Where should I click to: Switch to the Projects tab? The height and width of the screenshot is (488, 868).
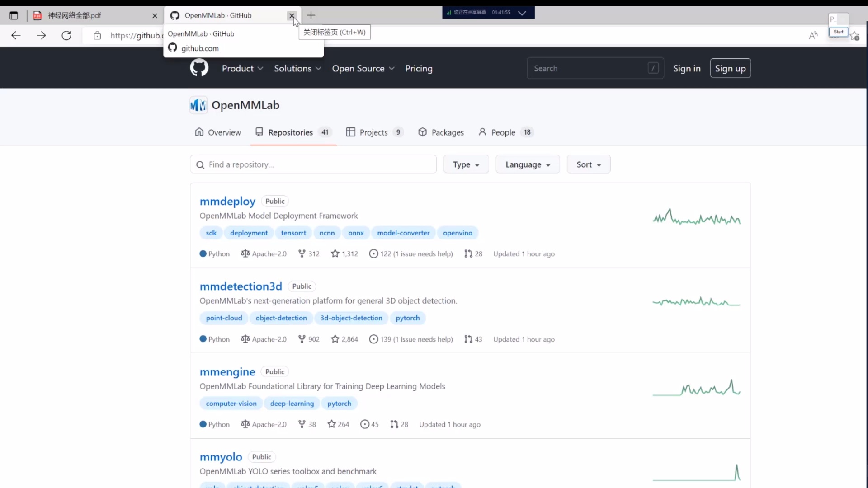click(373, 132)
